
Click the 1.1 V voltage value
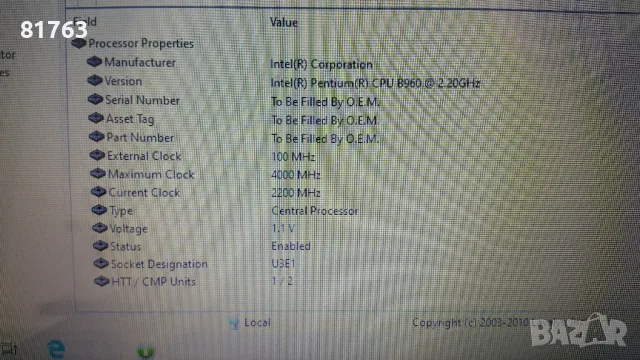(283, 228)
